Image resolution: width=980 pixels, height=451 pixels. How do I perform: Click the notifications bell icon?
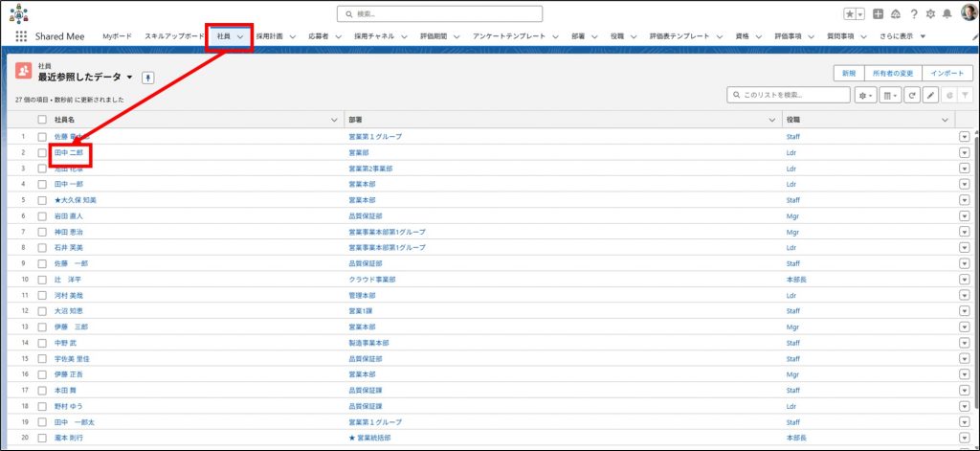tap(947, 14)
